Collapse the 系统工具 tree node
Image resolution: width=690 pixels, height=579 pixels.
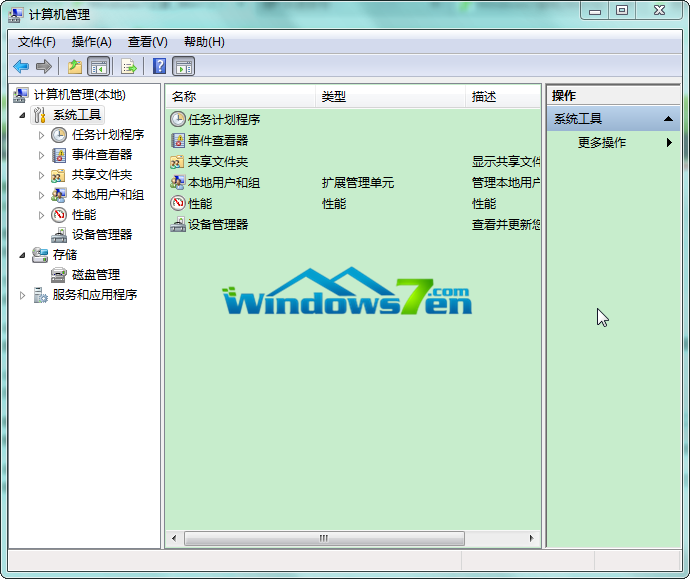(23, 115)
